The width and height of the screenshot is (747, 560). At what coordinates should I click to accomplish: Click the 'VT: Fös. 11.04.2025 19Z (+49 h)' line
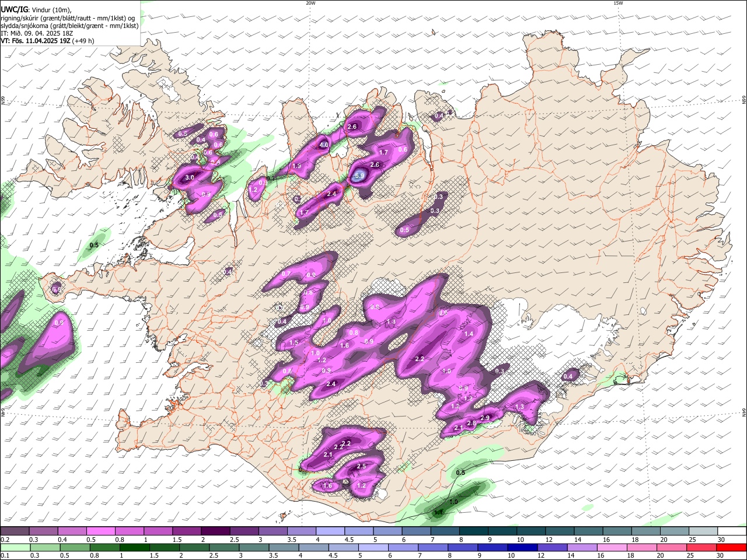47,41
